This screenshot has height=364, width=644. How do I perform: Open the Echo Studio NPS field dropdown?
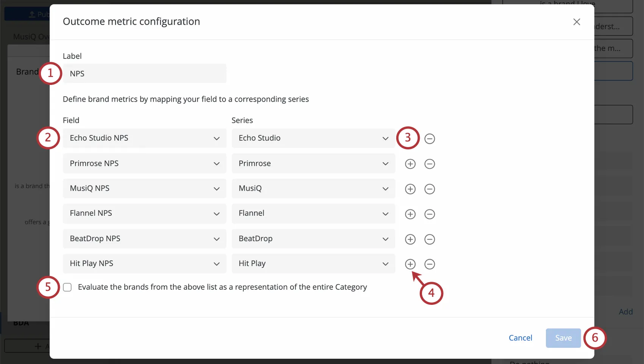coord(216,138)
